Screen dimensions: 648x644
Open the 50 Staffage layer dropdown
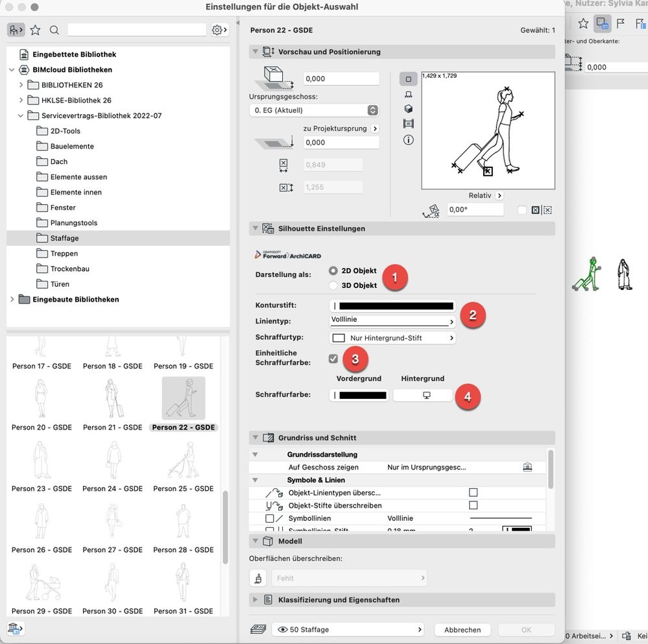click(x=348, y=630)
